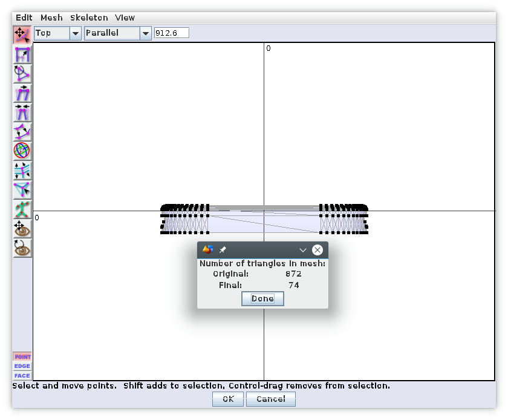The width and height of the screenshot is (508, 420).
Task: Select the move points reshape tool
Action: point(22,34)
